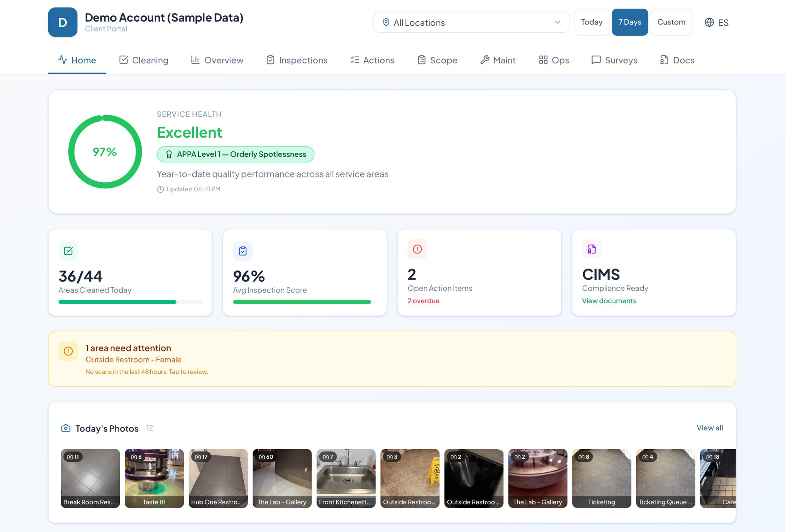Open Hub One Restroom photo thumbnail
This screenshot has height=532, width=785.
pos(218,478)
